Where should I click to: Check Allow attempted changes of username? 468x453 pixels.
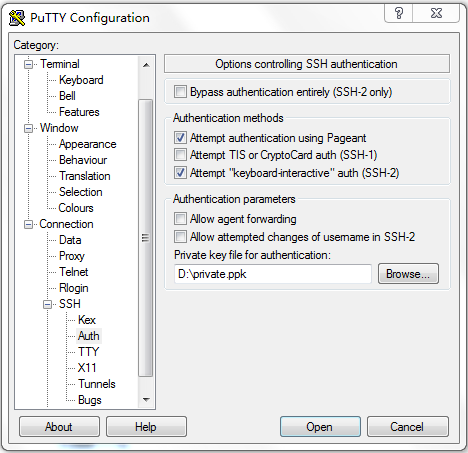(180, 237)
